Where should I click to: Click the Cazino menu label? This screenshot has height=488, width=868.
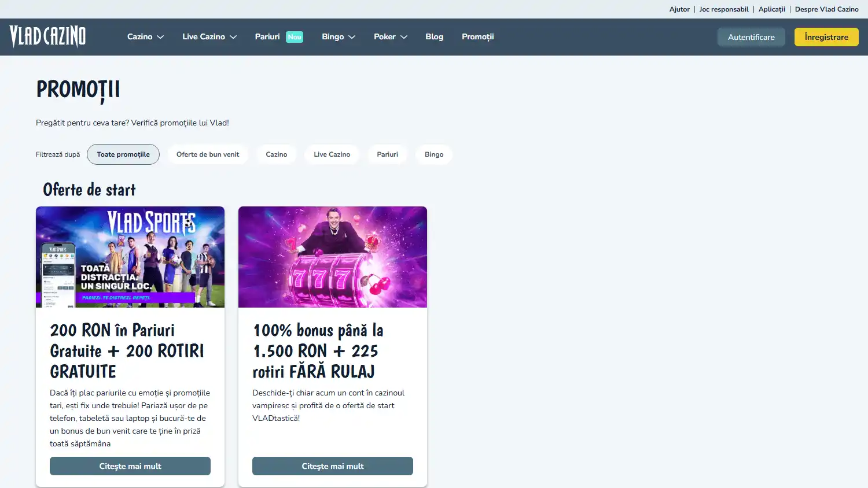coord(140,36)
